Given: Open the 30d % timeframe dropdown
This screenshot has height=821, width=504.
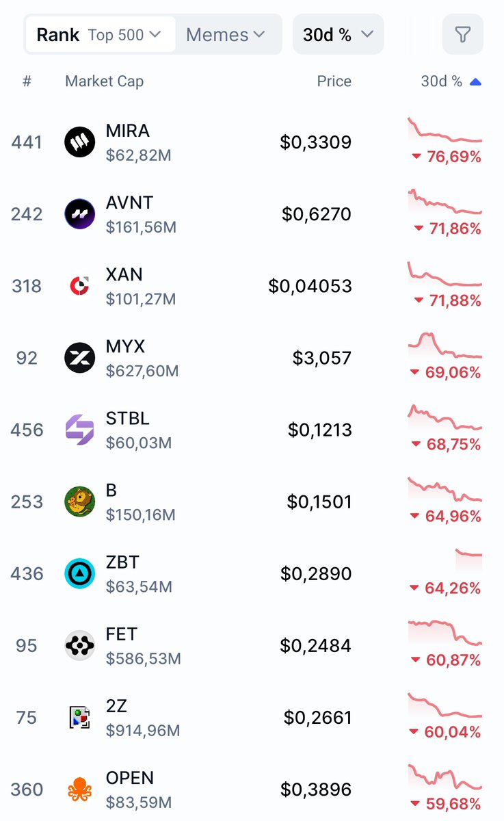Looking at the screenshot, I should pyautogui.click(x=338, y=34).
